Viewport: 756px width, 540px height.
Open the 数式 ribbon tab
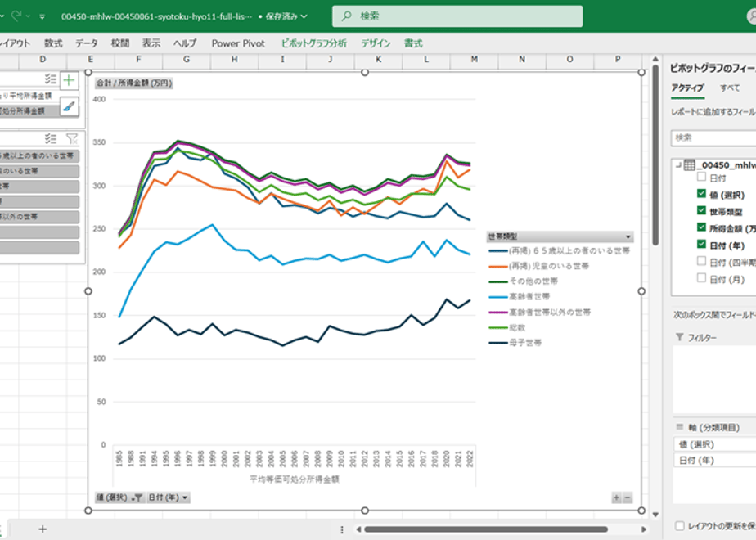point(53,43)
